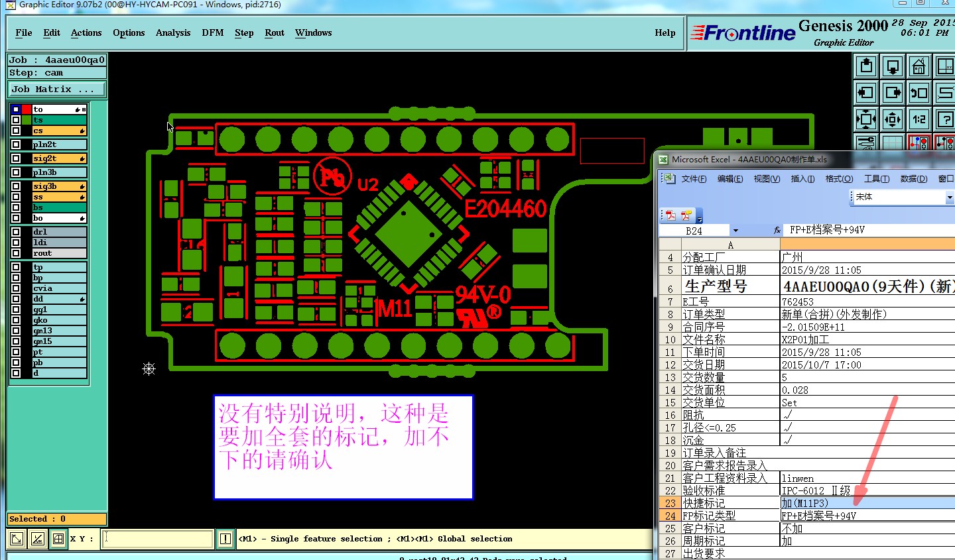The width and height of the screenshot is (955, 560).
Task: Open the DFM menu
Action: coord(213,32)
